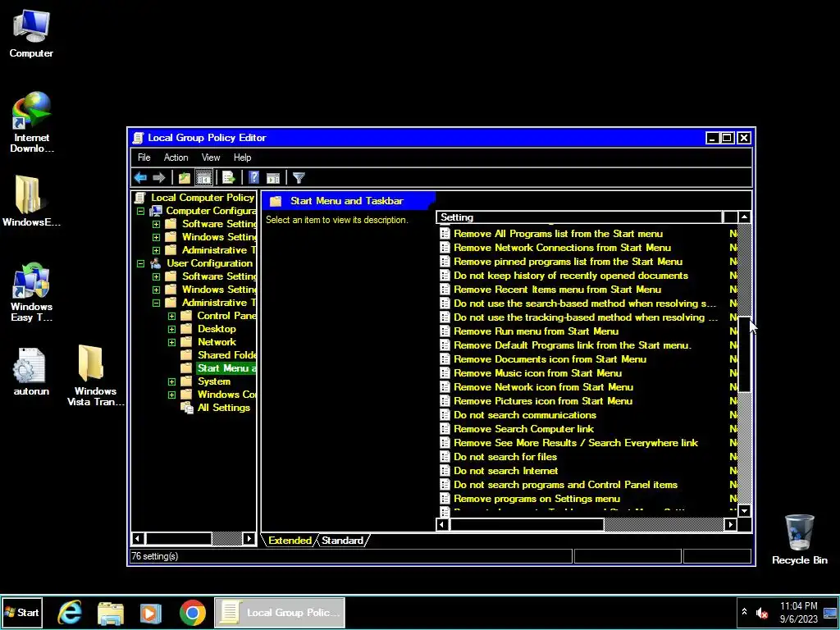840x630 pixels.
Task: Select 'Do not search for files' setting
Action: pos(505,456)
